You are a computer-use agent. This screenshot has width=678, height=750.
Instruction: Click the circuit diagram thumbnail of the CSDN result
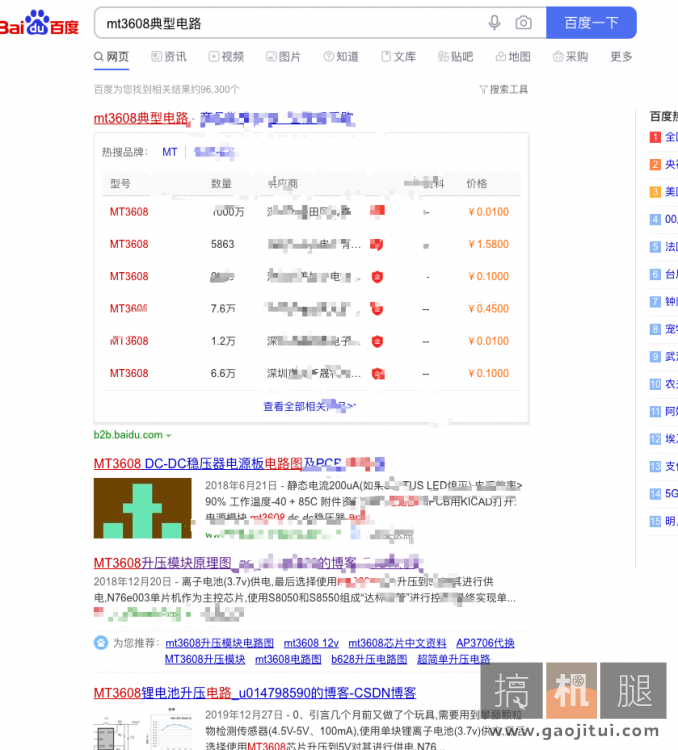point(143,729)
